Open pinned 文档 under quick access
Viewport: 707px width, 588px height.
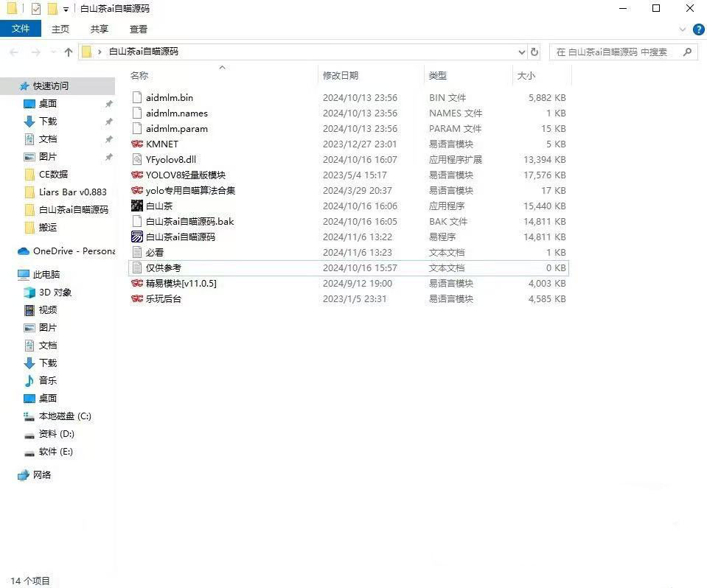48,139
